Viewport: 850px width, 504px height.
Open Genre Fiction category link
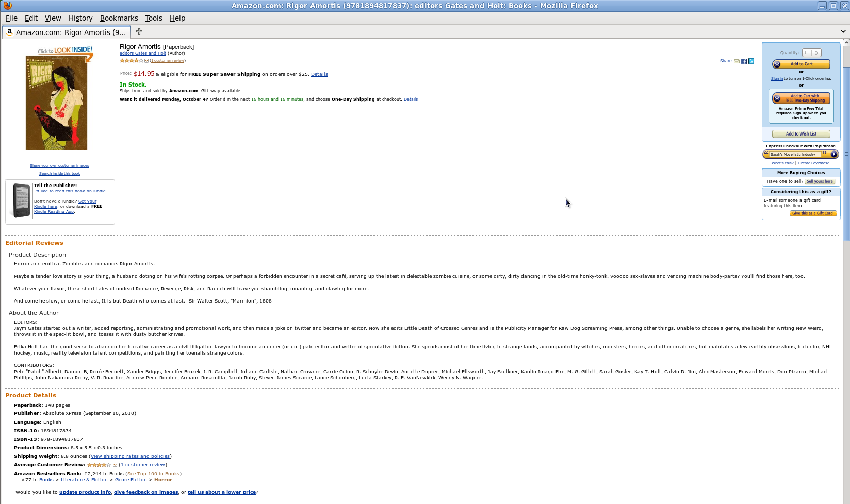point(130,480)
